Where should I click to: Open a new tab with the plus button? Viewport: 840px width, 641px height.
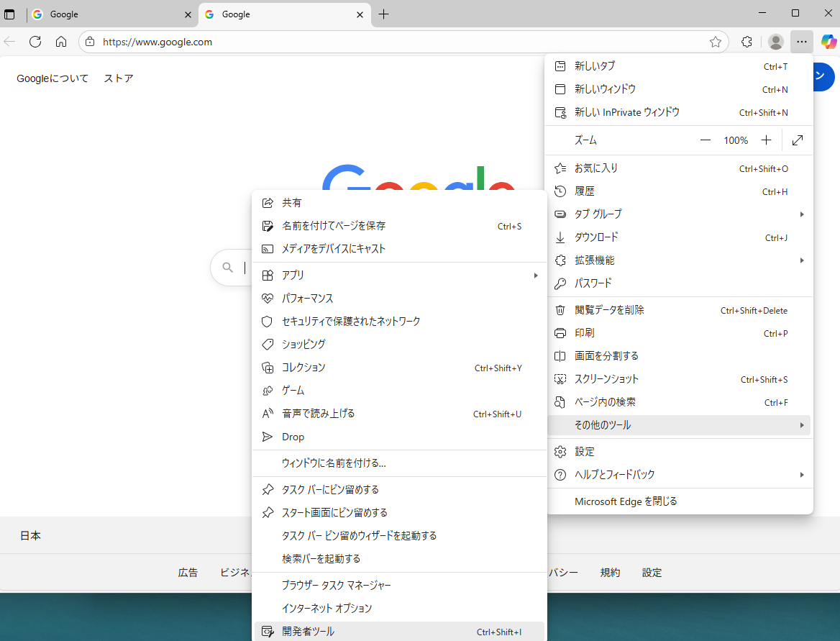point(383,14)
